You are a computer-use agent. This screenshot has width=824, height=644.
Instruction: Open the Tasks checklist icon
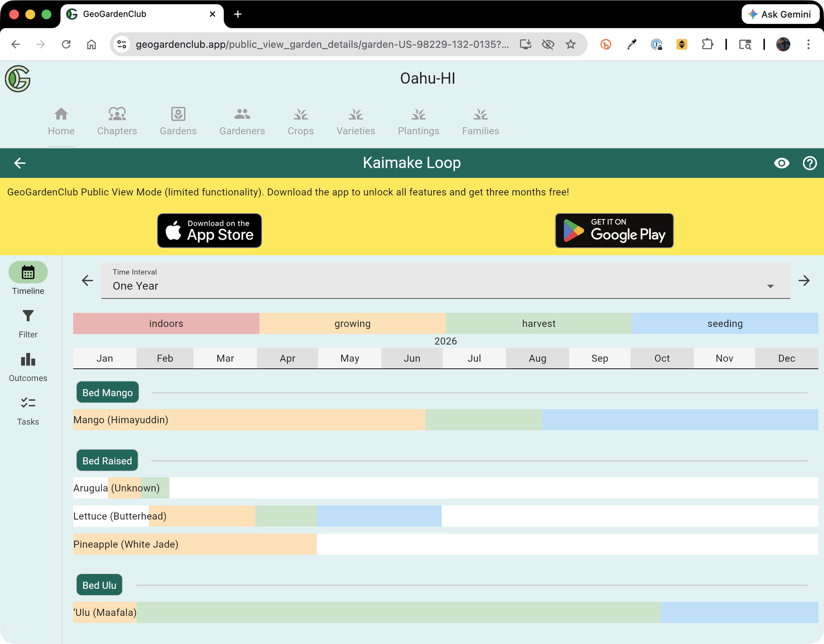(28, 403)
